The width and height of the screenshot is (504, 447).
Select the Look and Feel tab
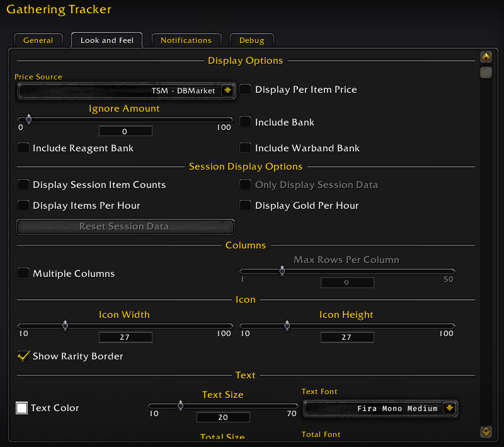pos(106,40)
